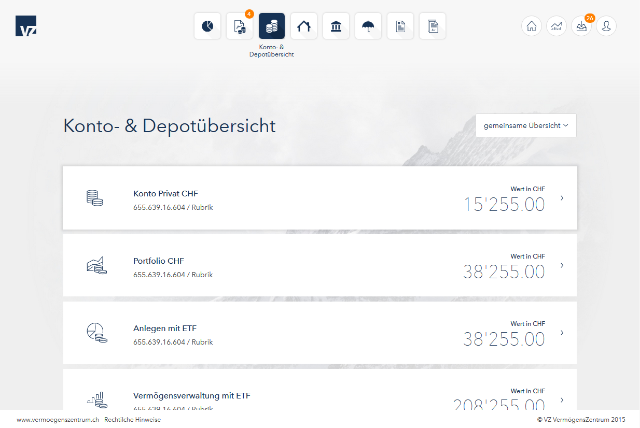Click the Portfolio CHF 38'255.00 value
Image resolution: width=640 pixels, height=428 pixels.
(x=504, y=271)
